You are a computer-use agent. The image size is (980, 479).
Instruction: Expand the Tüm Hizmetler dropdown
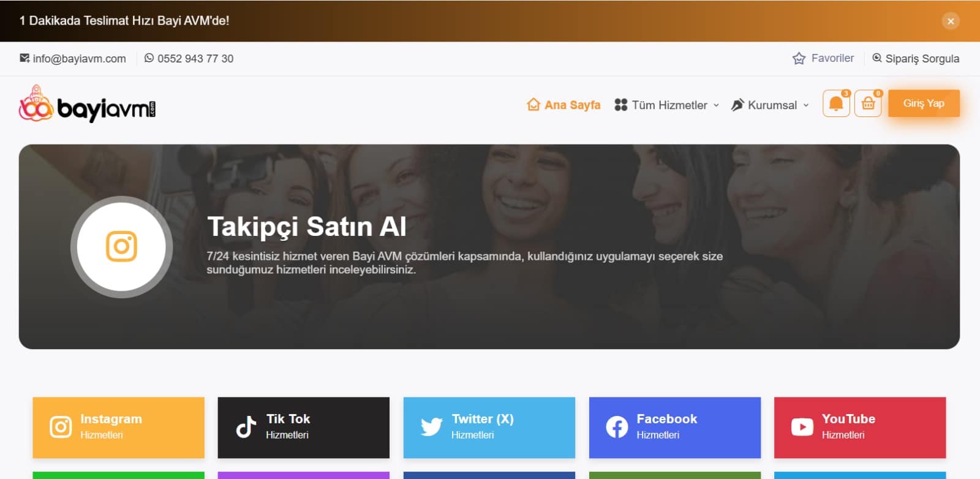667,105
